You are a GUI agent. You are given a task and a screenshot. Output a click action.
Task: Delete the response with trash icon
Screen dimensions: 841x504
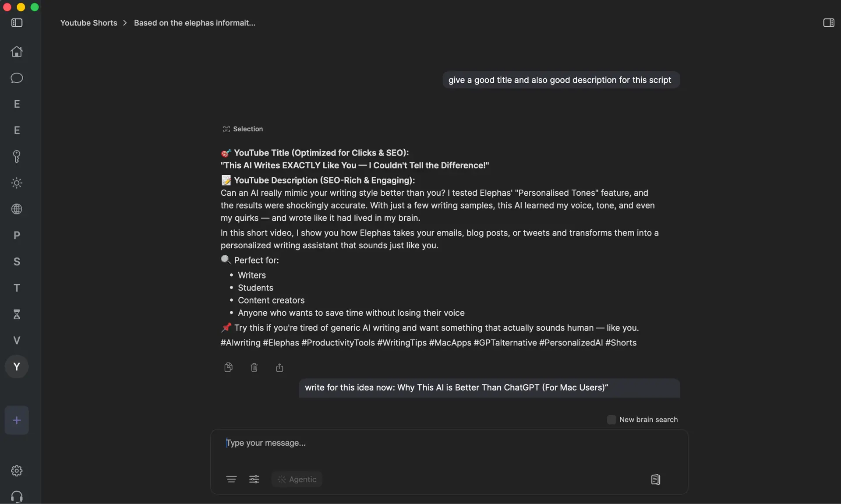point(254,367)
